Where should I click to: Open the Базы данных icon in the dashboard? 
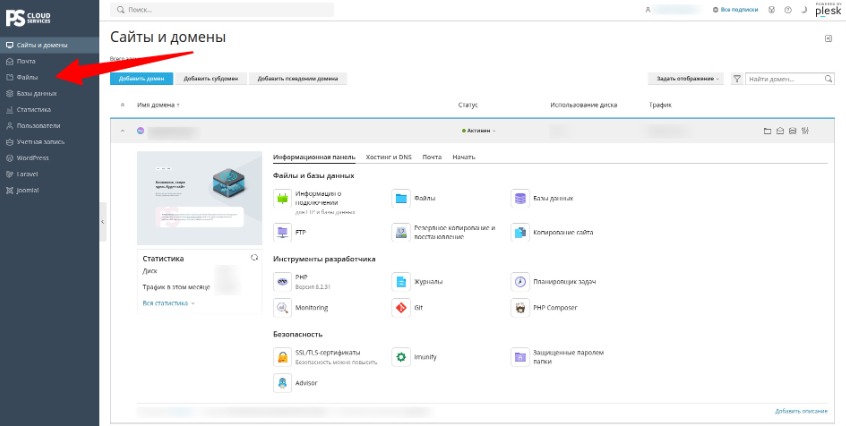click(520, 198)
